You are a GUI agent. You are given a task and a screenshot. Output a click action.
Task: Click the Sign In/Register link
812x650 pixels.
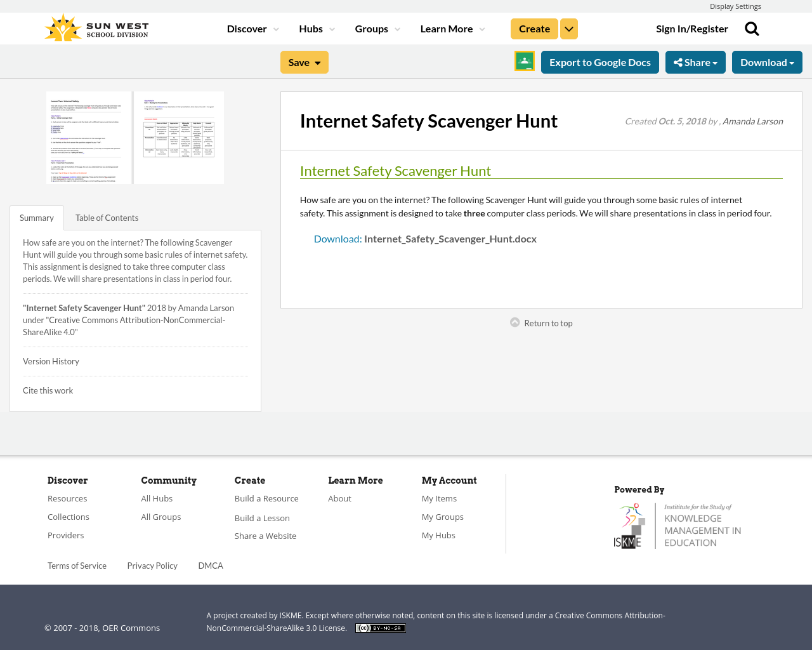[x=692, y=29]
